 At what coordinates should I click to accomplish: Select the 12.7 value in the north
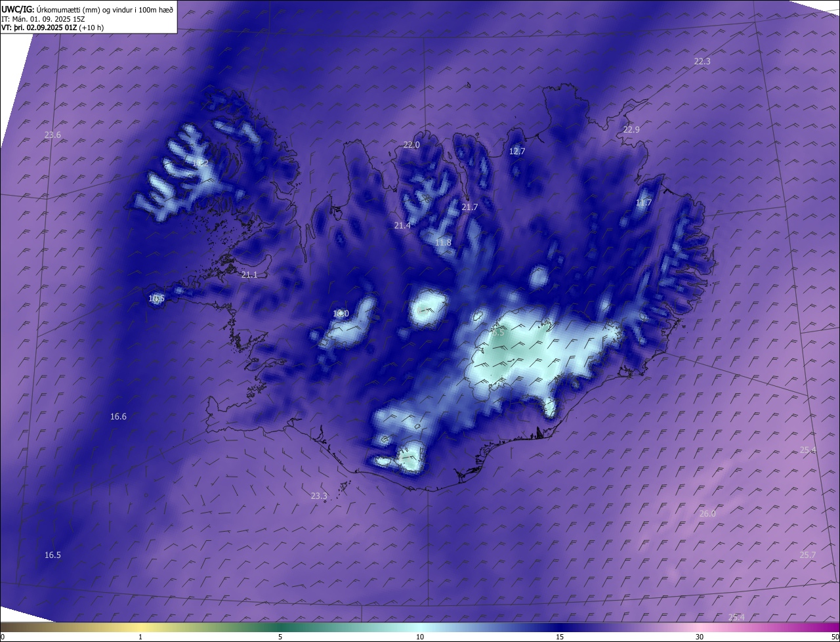point(517,152)
